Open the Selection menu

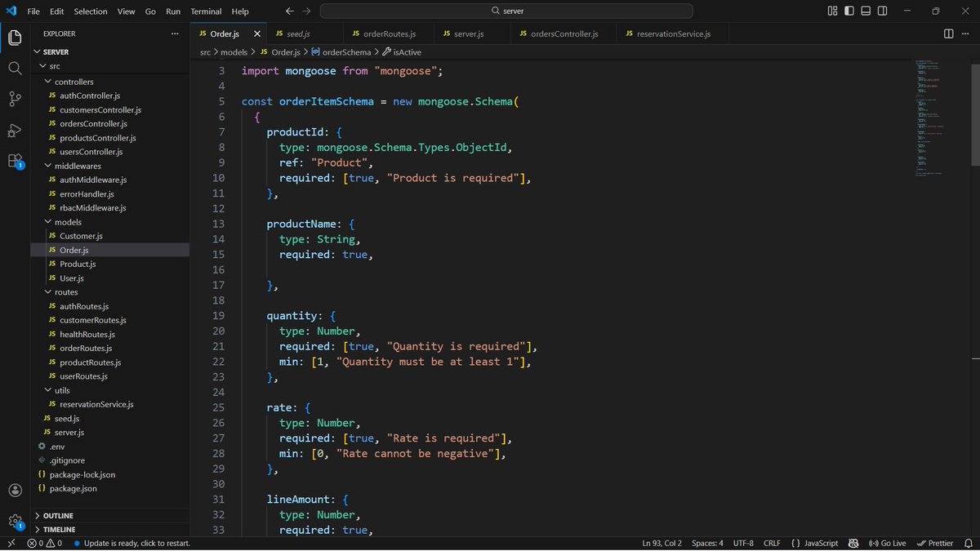[91, 11]
